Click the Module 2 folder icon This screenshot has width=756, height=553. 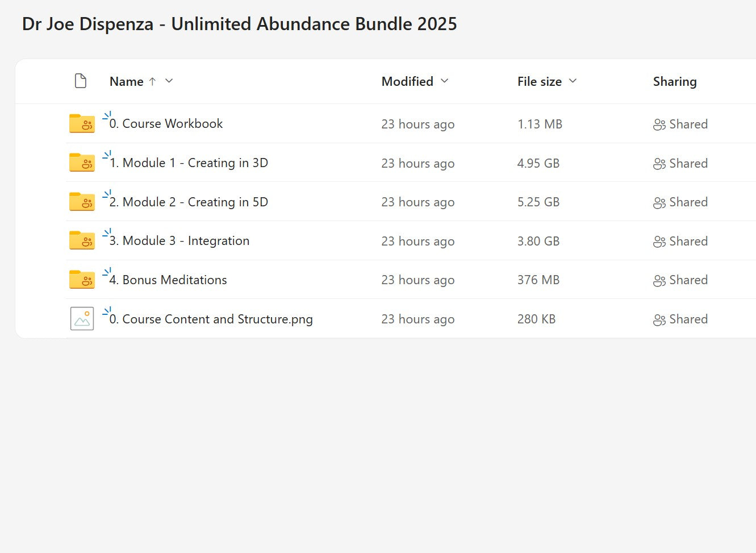point(82,202)
